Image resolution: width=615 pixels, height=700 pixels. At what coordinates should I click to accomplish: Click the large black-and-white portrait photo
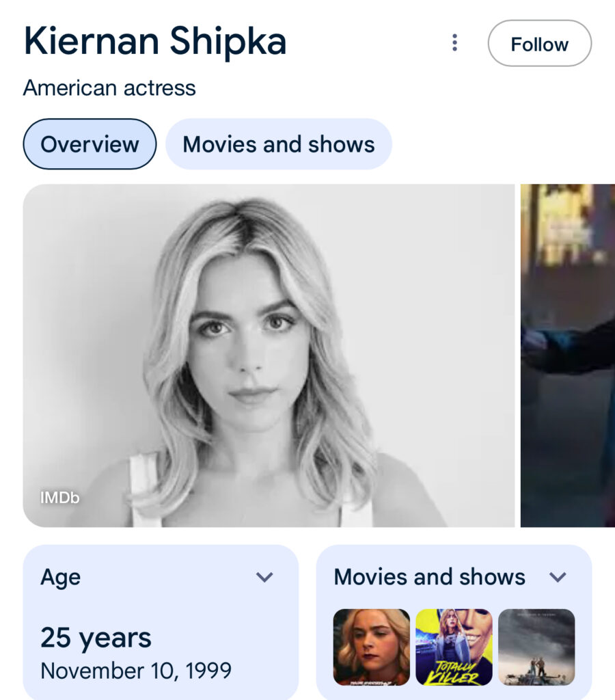tap(269, 355)
